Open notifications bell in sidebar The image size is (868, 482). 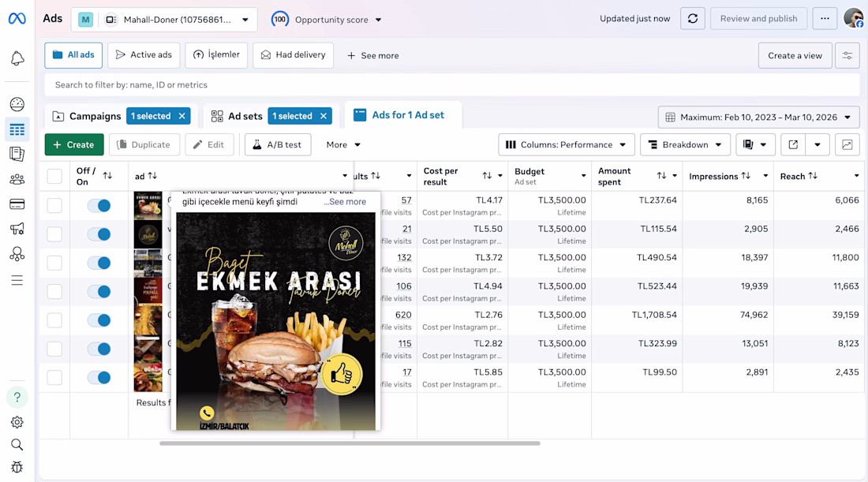point(17,58)
